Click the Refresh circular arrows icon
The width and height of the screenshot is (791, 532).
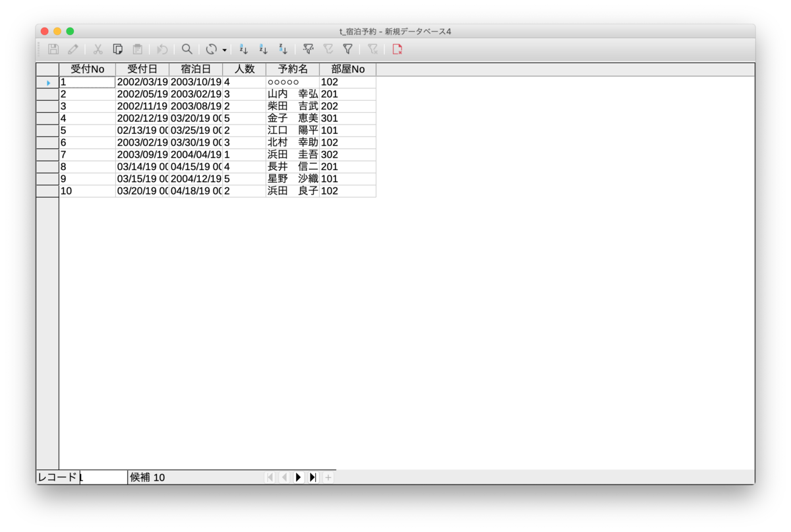pyautogui.click(x=212, y=49)
